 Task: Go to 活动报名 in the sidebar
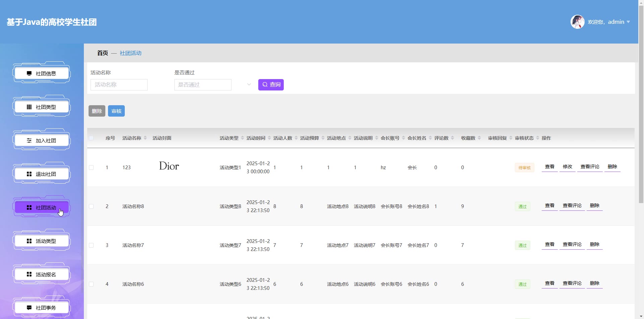click(42, 274)
